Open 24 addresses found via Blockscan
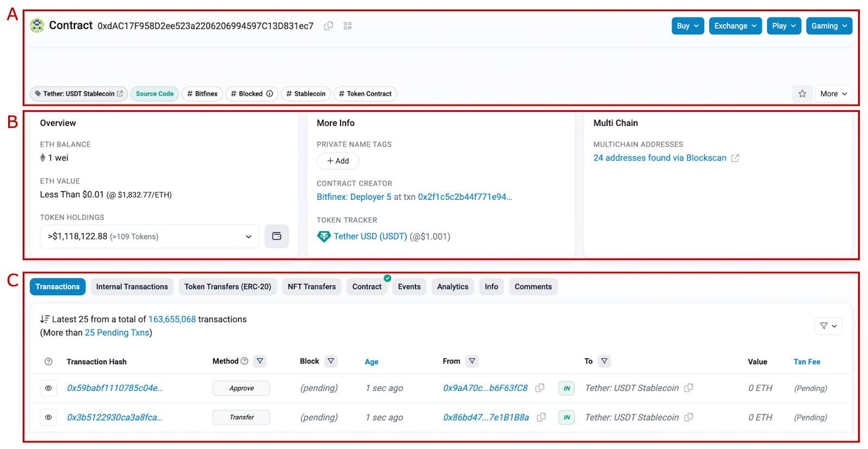 click(x=660, y=158)
